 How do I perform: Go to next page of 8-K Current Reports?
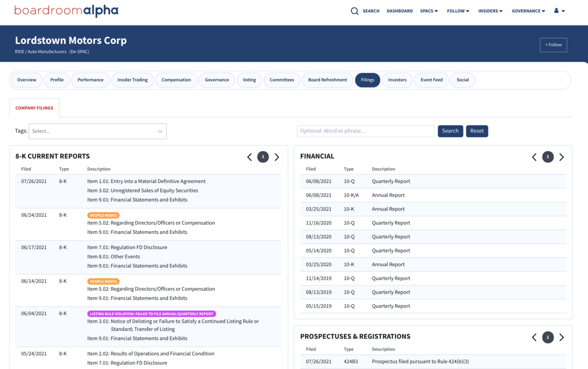[277, 157]
